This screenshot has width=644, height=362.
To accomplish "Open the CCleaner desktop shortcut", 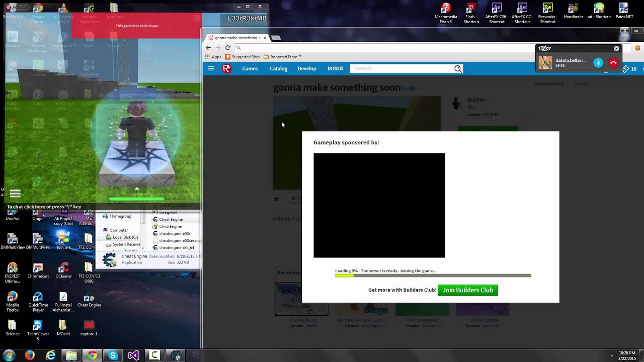I will (x=63, y=270).
